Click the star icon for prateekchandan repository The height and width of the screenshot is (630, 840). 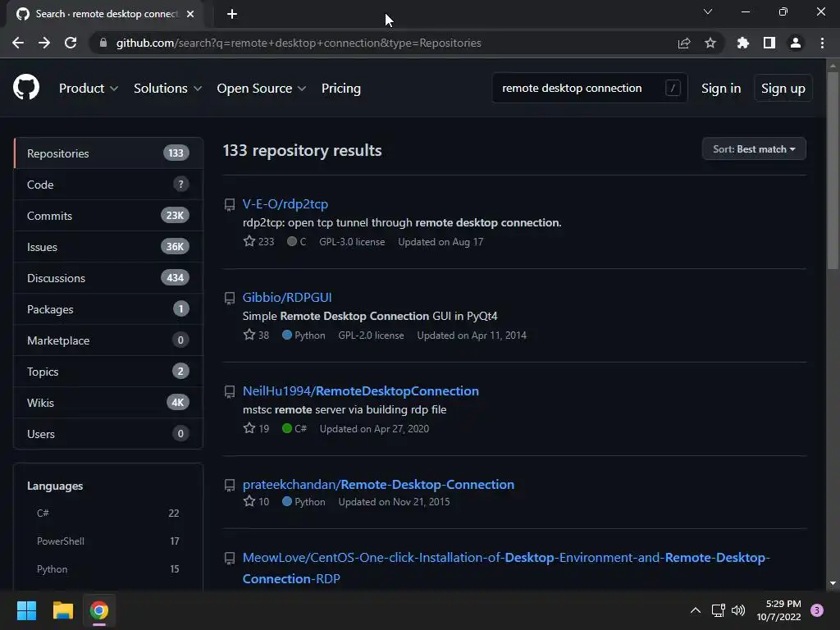(x=249, y=501)
